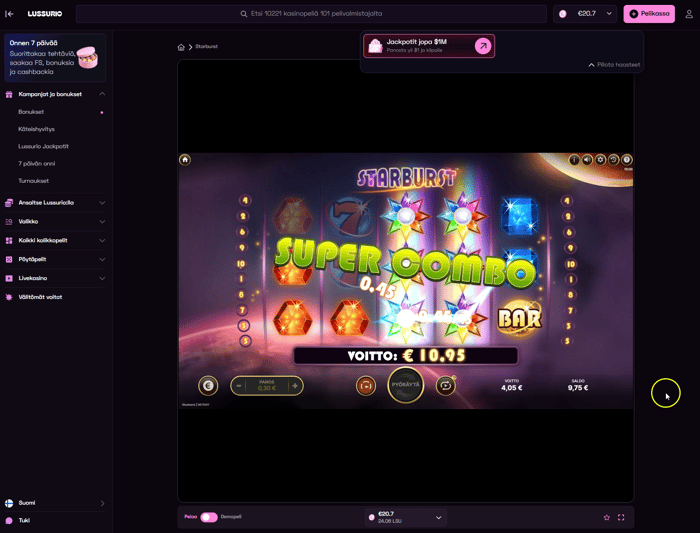Enter fullscreen game mode
700x533 pixels.
click(x=621, y=517)
